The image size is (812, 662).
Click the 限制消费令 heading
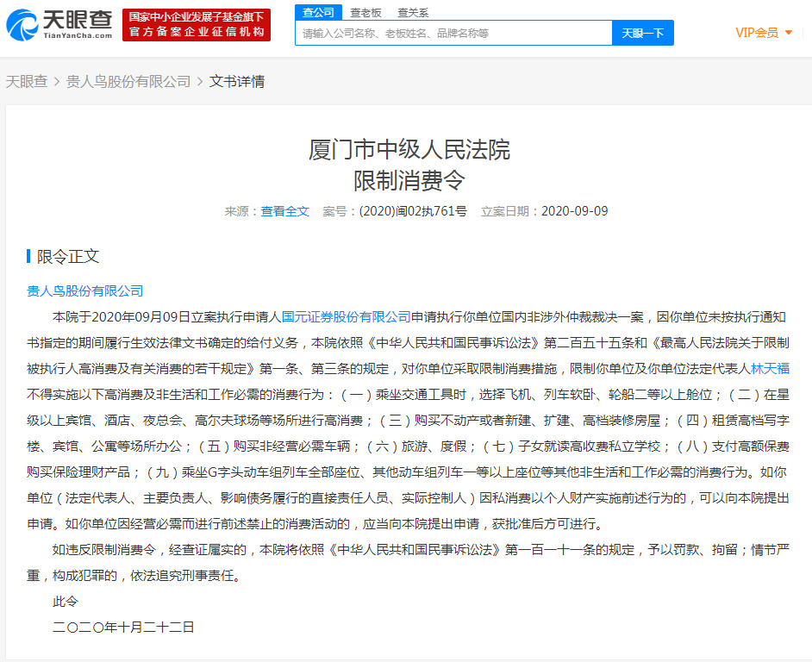(409, 181)
